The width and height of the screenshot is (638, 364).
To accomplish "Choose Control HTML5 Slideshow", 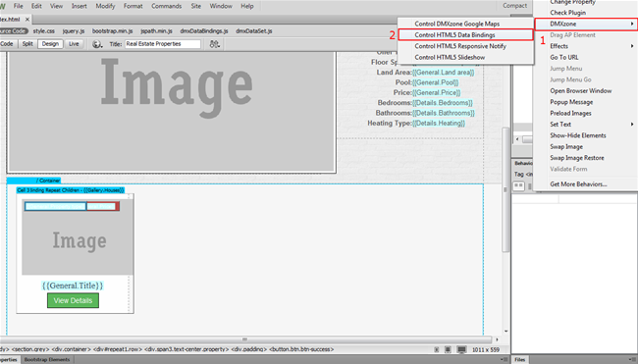I will 465,57.
